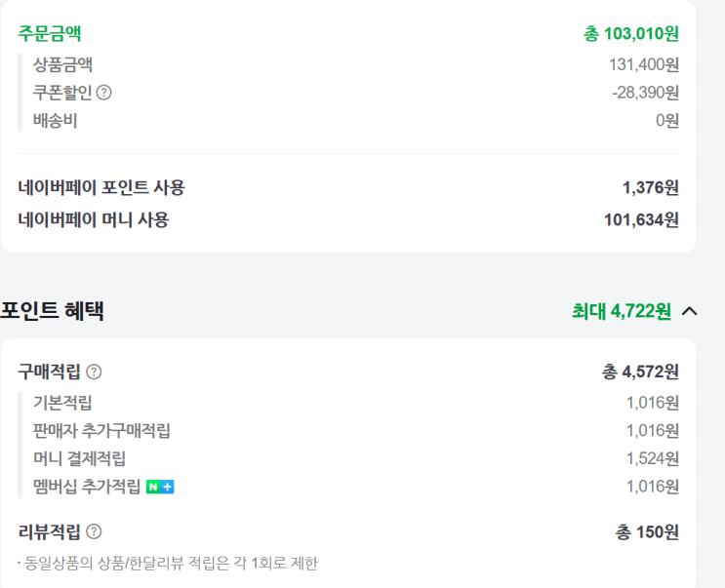The image size is (725, 588).
Task: Click the -28,390원 coupon discount amount
Action: tap(645, 93)
